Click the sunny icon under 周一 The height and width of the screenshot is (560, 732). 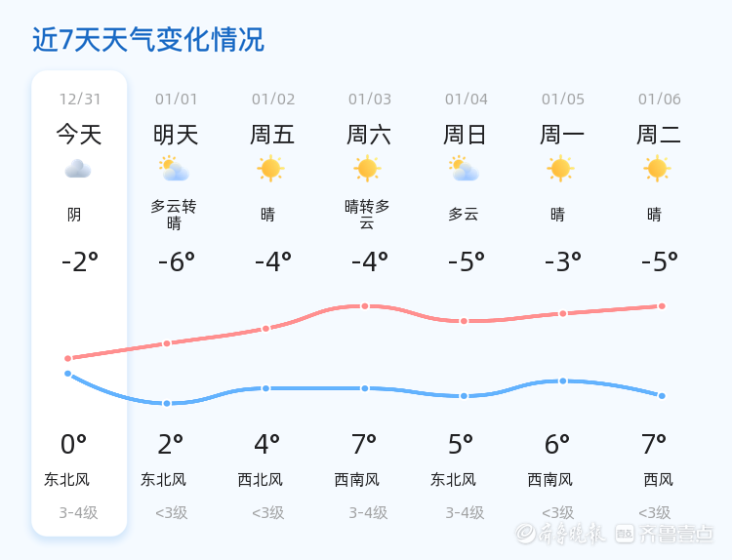coord(560,169)
